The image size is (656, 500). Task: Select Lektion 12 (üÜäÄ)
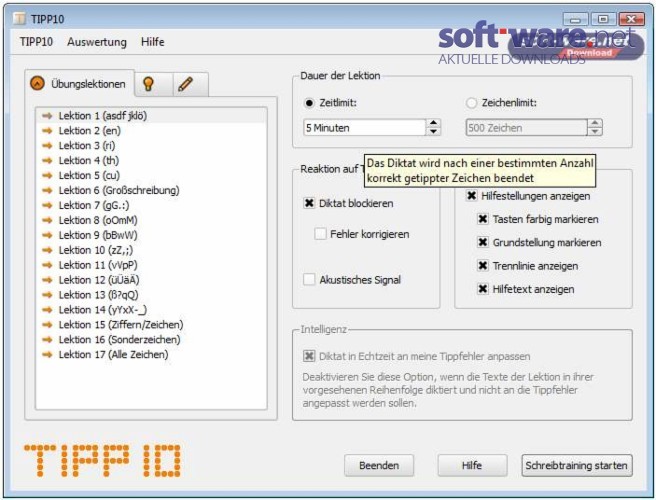[x=151, y=280]
